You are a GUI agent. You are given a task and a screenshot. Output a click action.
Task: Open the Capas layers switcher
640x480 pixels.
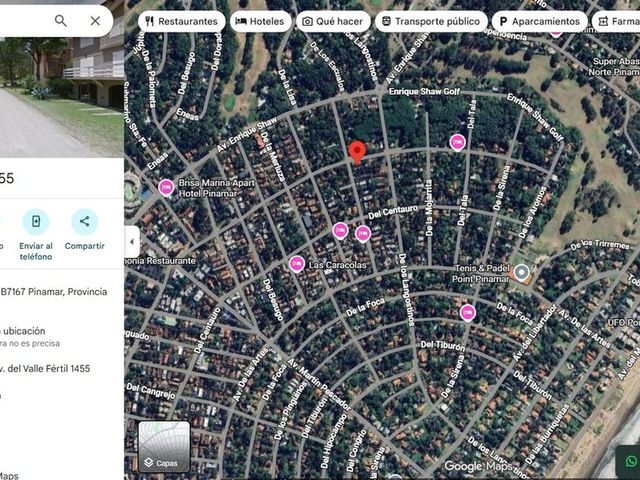pos(164,447)
